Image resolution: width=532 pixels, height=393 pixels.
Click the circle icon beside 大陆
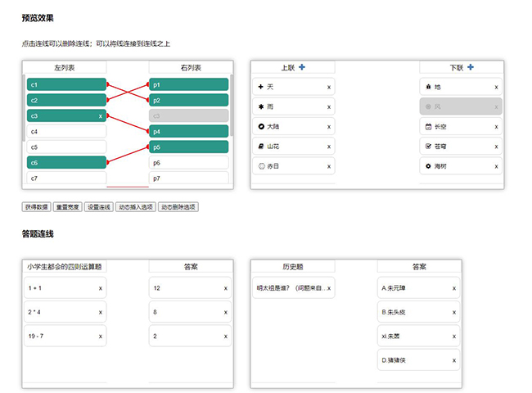[260, 126]
